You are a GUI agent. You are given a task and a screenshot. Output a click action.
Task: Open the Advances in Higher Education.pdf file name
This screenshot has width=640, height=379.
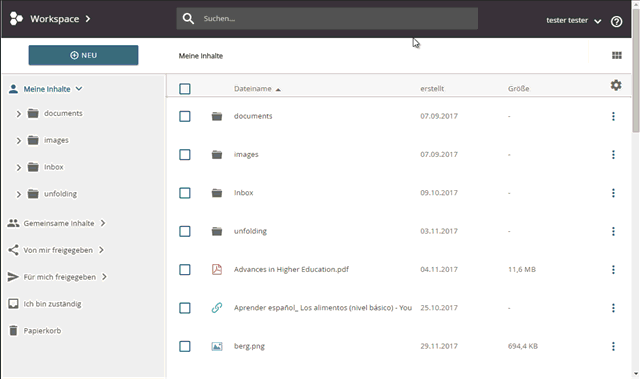click(291, 269)
